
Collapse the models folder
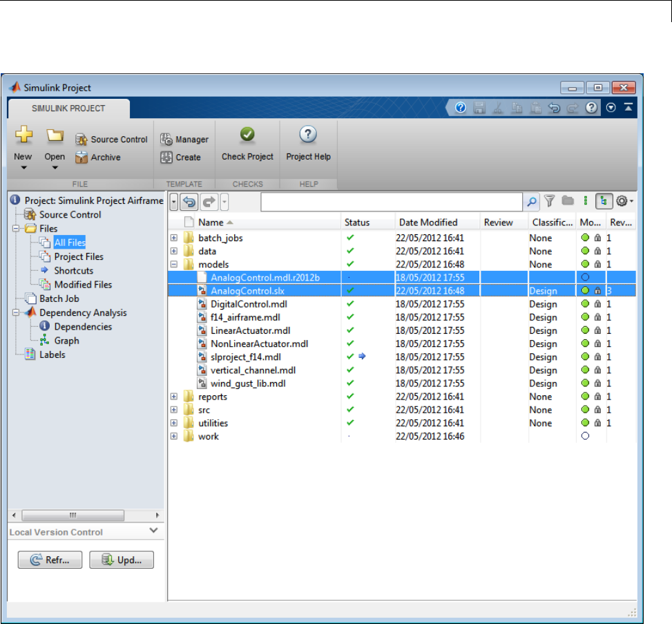click(173, 264)
